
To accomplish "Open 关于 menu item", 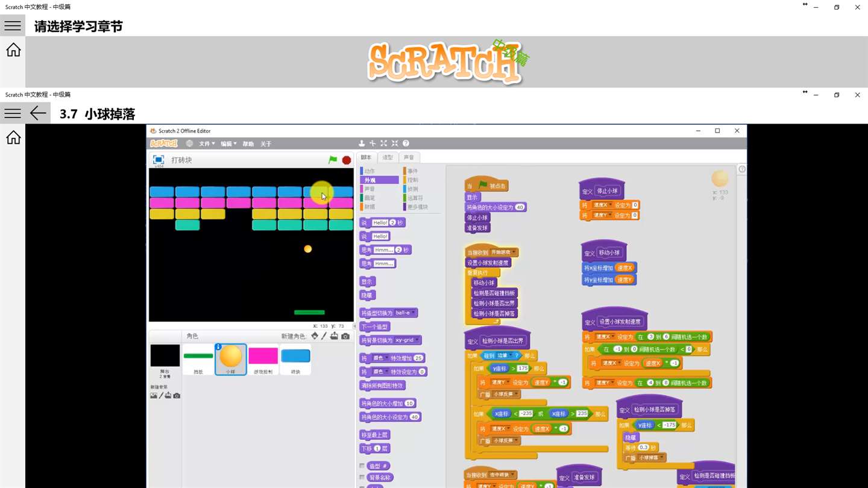I will [x=266, y=144].
